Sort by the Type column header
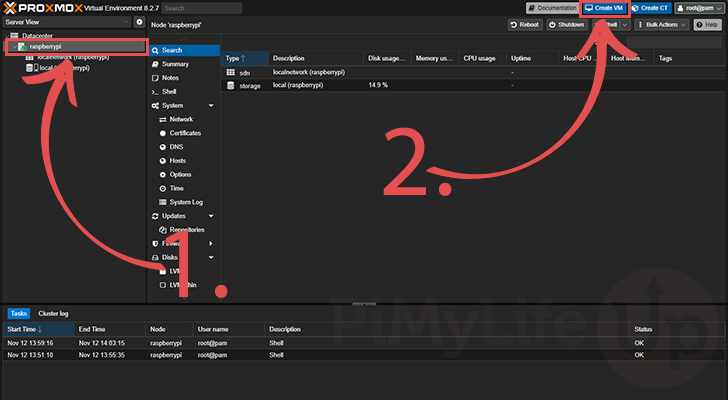The height and width of the screenshot is (400, 728). click(245, 58)
